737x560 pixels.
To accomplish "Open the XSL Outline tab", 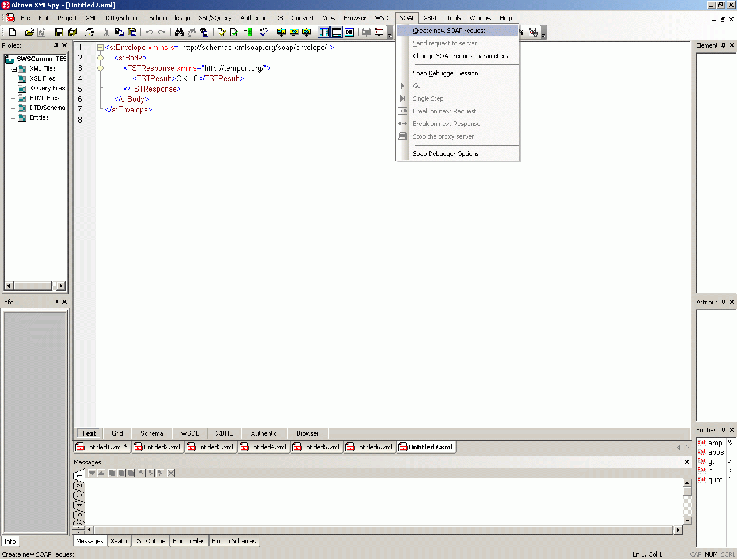I will (150, 541).
